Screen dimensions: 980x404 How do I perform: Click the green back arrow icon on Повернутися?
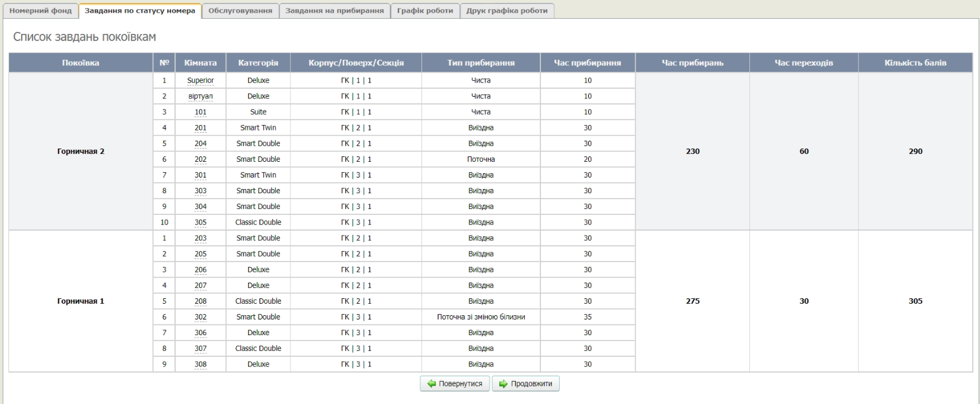[431, 384]
